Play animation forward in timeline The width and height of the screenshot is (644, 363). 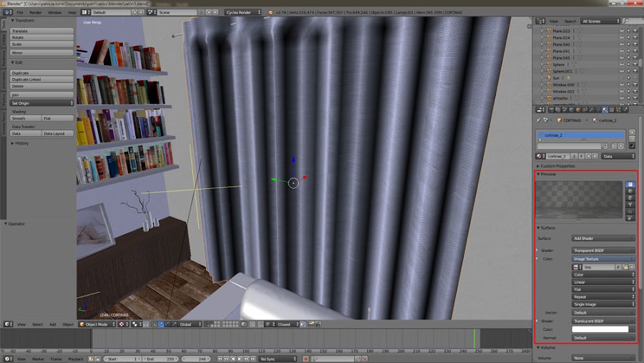click(240, 359)
